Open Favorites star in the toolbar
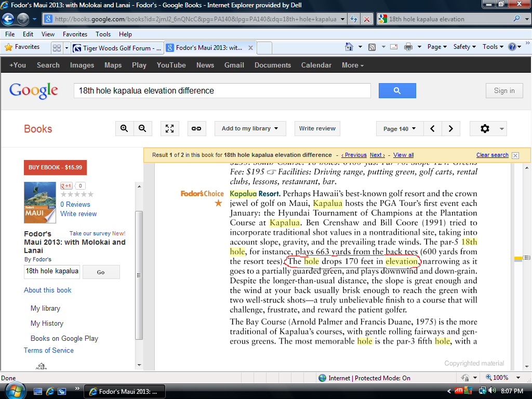This screenshot has height=399, width=532. pyautogui.click(x=22, y=47)
